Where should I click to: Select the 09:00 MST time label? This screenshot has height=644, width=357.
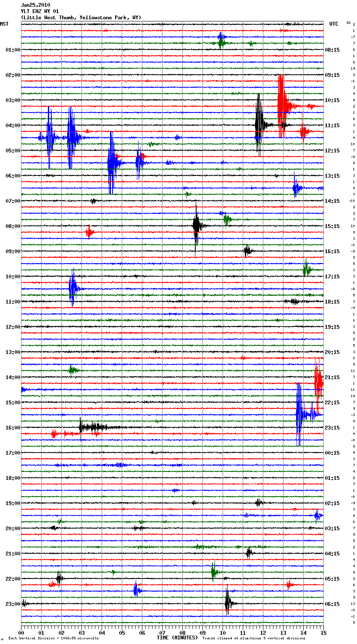pos(13,251)
